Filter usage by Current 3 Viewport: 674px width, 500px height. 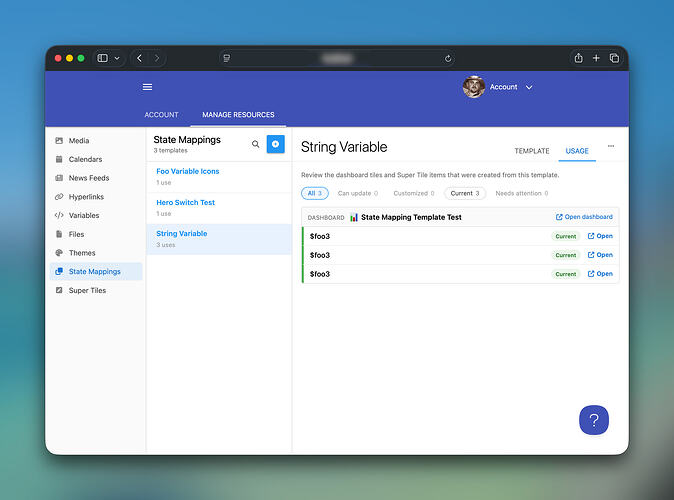point(465,193)
